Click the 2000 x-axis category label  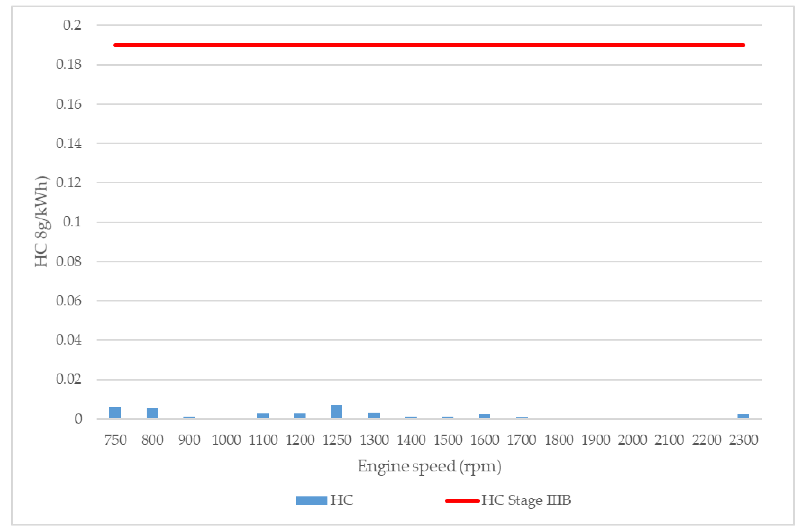click(632, 440)
